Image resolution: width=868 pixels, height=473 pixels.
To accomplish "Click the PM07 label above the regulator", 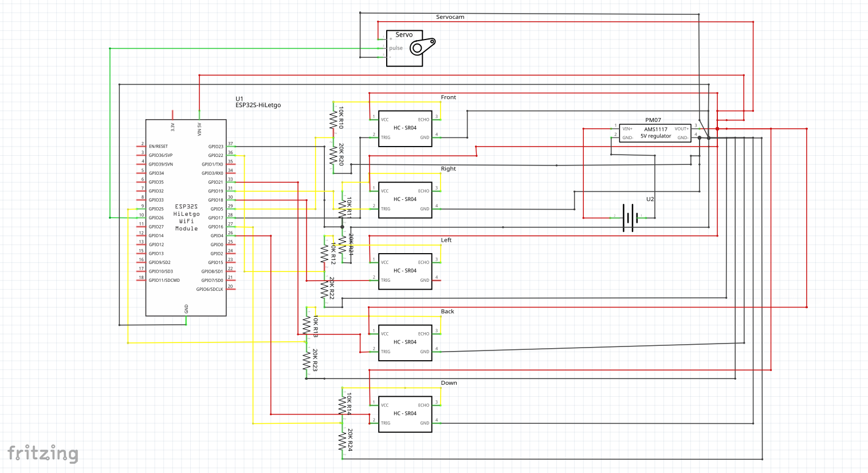I will (x=653, y=120).
